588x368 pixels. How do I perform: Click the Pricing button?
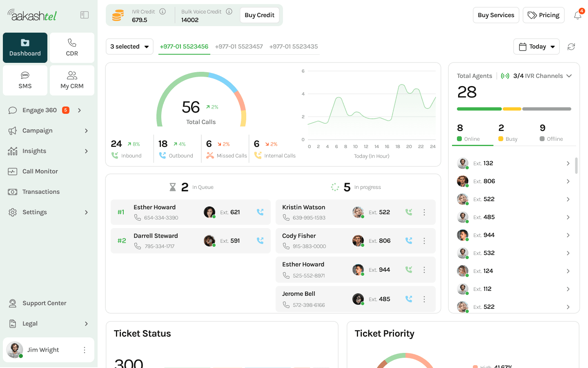[x=543, y=15]
